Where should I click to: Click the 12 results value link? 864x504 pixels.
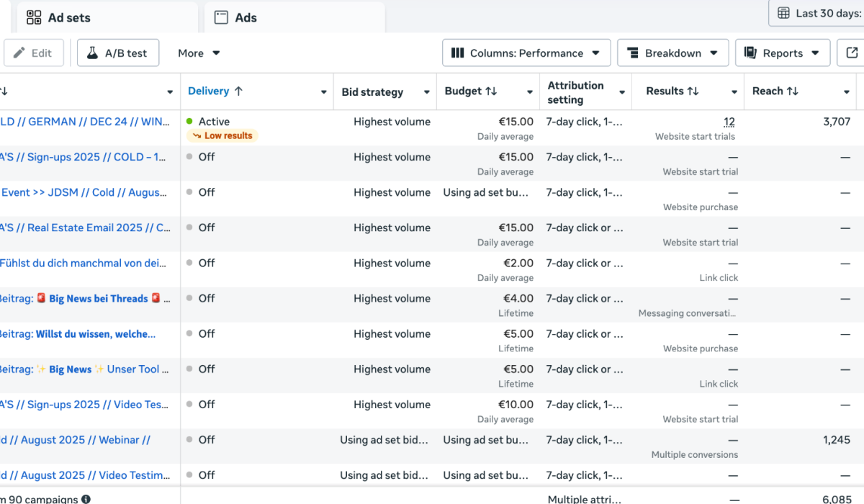pos(729,122)
